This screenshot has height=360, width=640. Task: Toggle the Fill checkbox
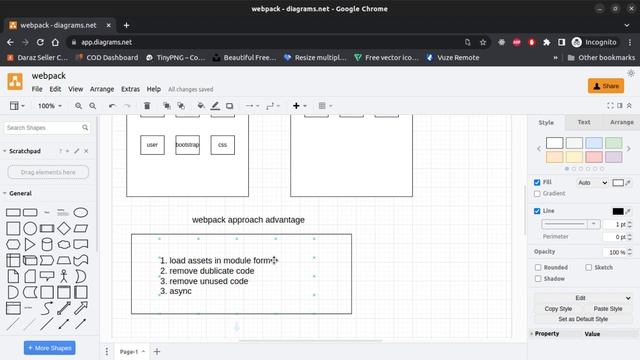tap(537, 182)
